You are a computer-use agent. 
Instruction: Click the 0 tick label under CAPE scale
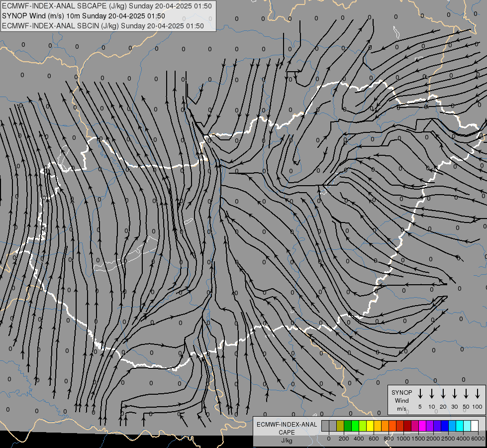pyautogui.click(x=329, y=439)
